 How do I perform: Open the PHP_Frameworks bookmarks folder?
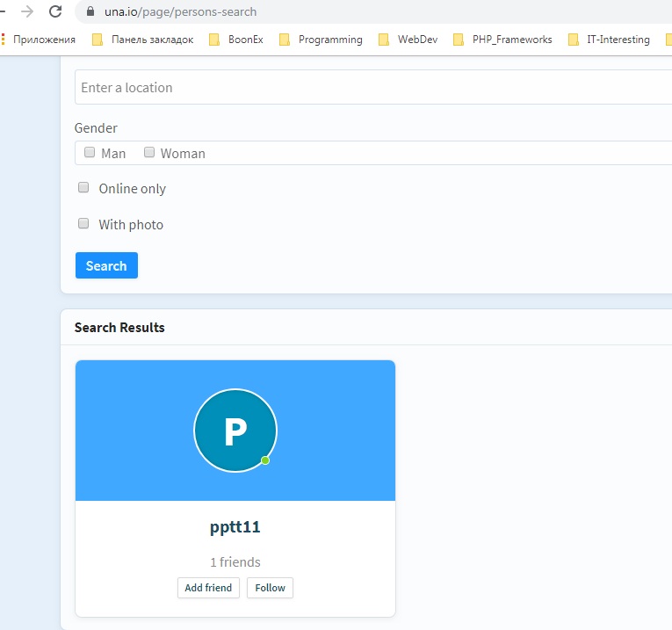[502, 40]
